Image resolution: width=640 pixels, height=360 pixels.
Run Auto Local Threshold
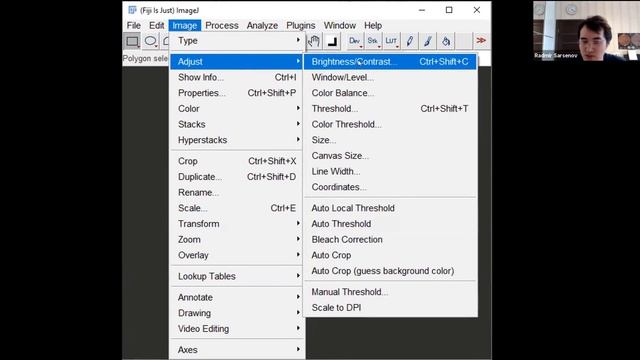[390, 208]
